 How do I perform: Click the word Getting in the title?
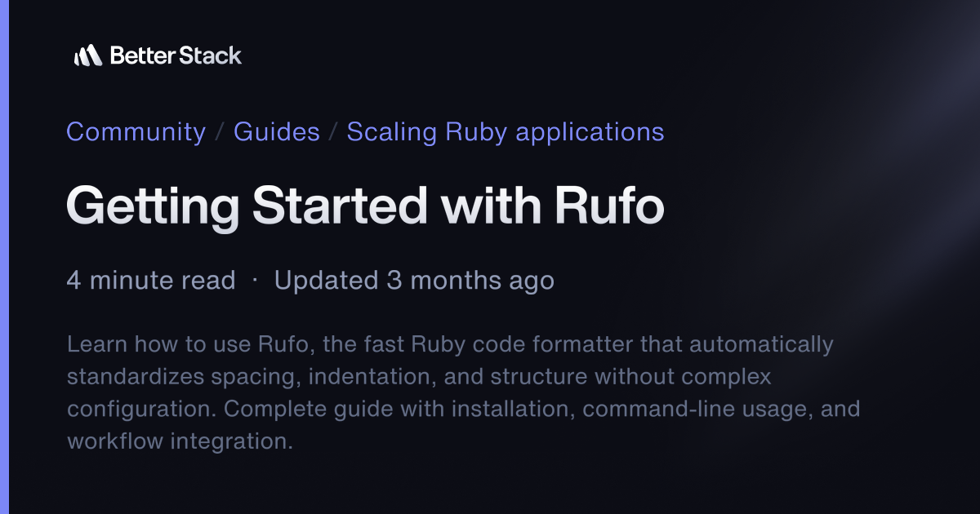(x=153, y=206)
